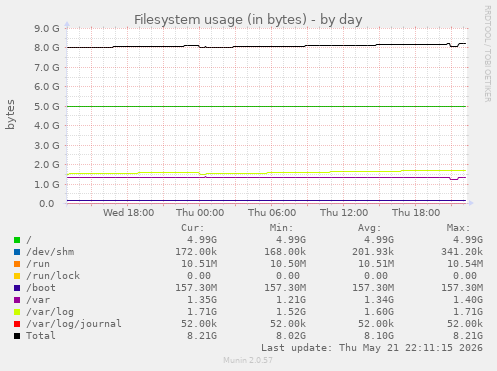Select the '/dev/shm' legend label
This screenshot has height=371, width=497.
pos(50,252)
